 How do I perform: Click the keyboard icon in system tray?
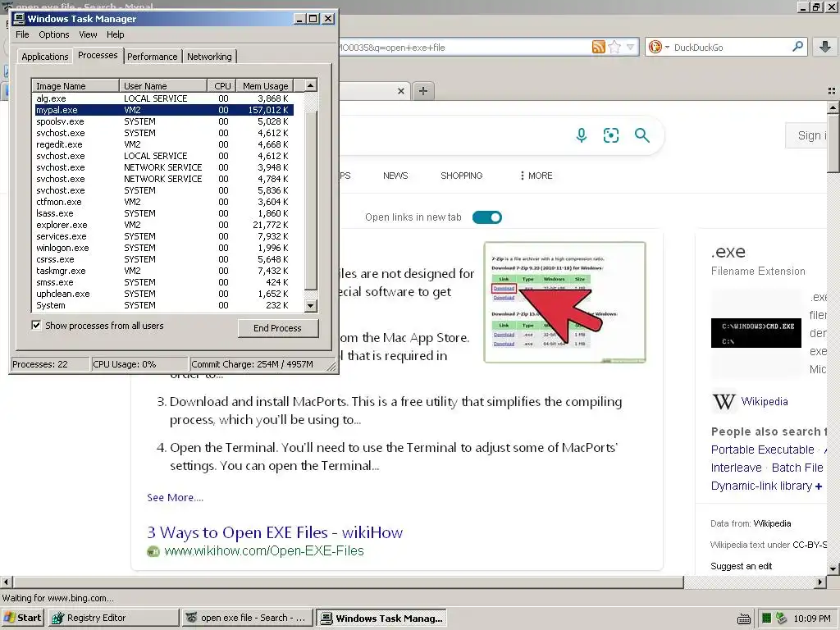point(743,619)
